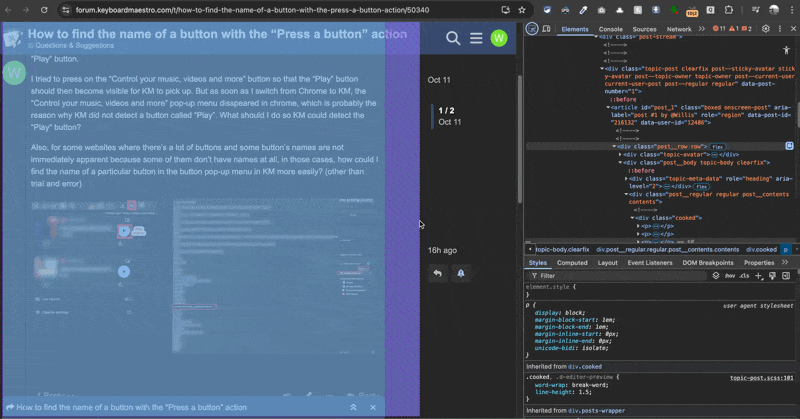Toggle the .cls class editor
Screen dimensions: 800x419
[744, 275]
